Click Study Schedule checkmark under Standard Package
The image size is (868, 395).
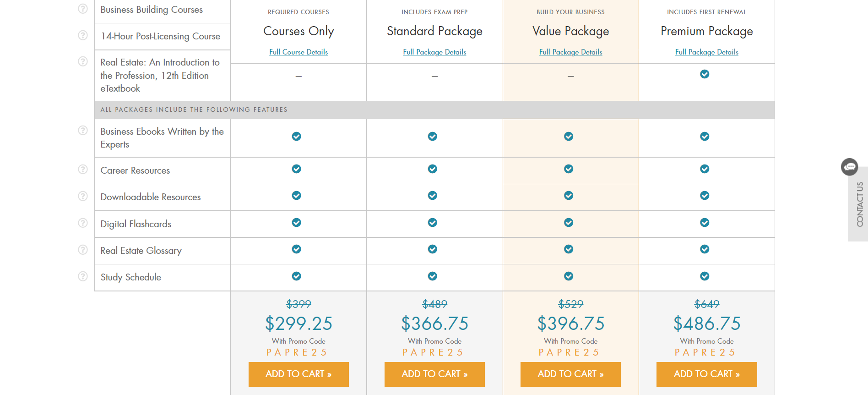[x=433, y=276]
